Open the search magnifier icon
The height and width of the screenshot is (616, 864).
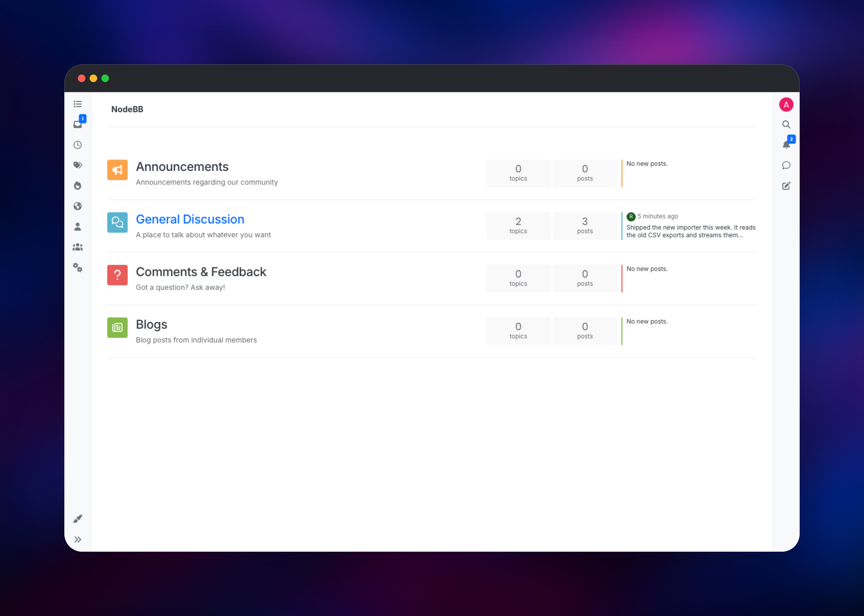[x=786, y=124]
